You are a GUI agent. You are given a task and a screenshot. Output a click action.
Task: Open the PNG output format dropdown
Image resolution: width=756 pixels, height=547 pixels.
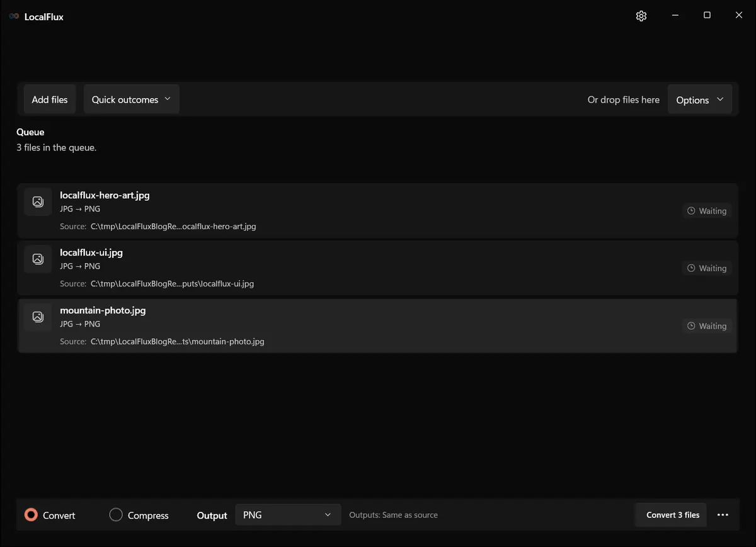(x=288, y=515)
